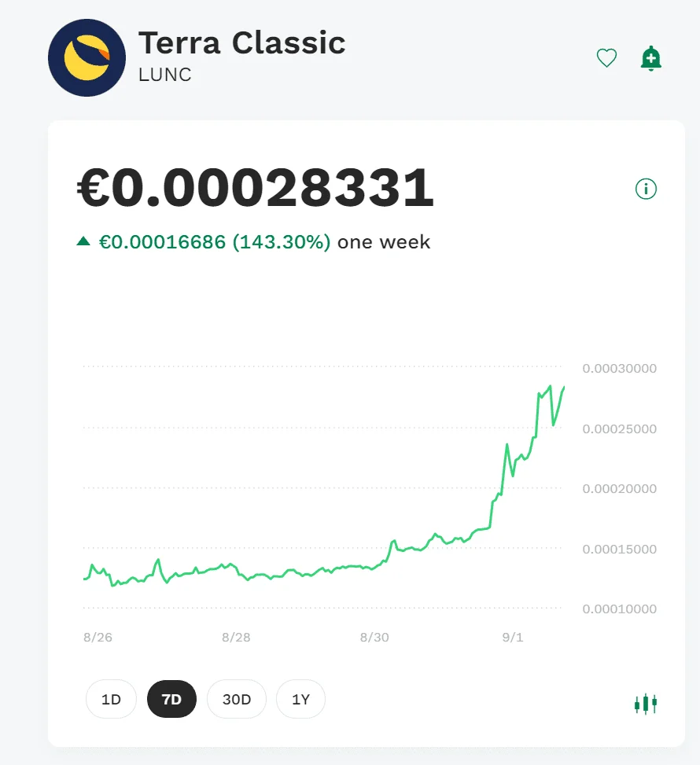Switch to candlestick chart view icon
The width and height of the screenshot is (700, 765).
pos(645,704)
